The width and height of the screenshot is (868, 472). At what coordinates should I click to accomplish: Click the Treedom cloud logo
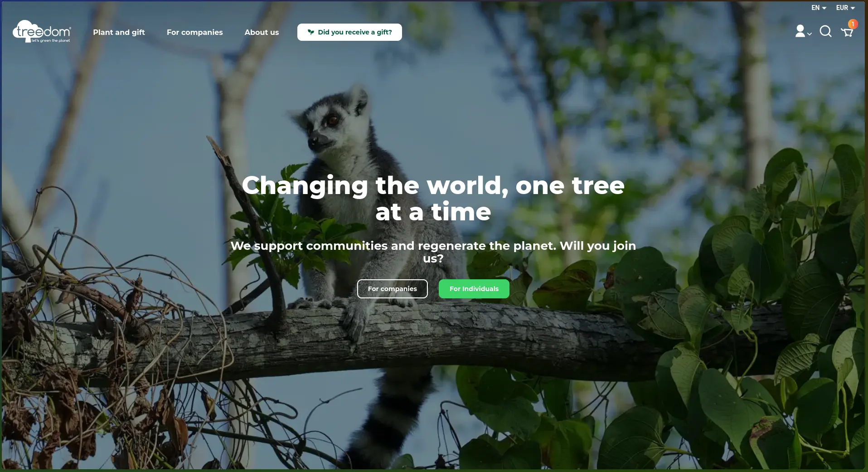[42, 31]
